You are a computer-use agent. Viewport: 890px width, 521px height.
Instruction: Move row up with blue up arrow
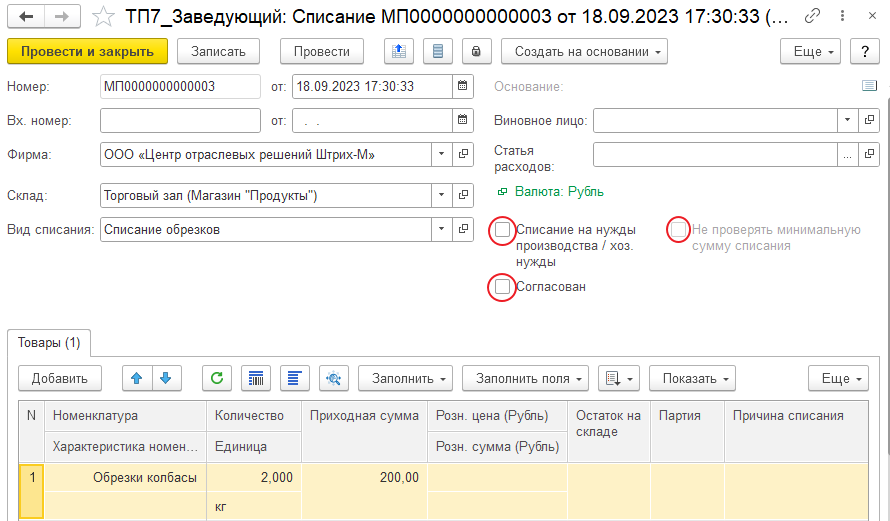[137, 378]
